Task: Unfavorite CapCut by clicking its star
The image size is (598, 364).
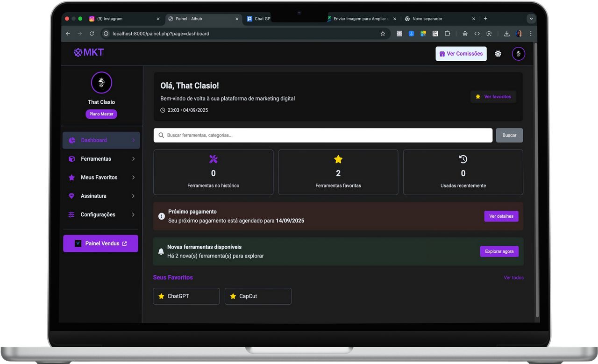Action: tap(233, 296)
